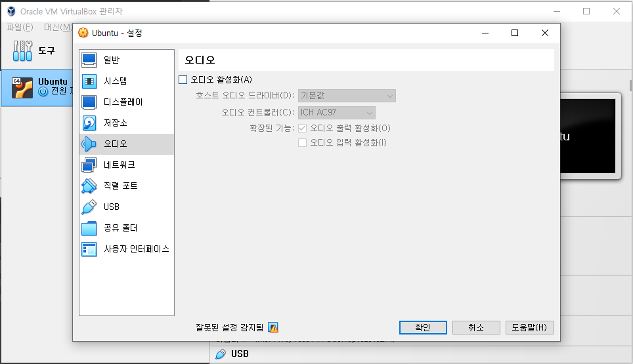Viewport: 633px width, 364px height.
Task: Select the 사용자 인터페이스 category label
Action: pos(137,249)
